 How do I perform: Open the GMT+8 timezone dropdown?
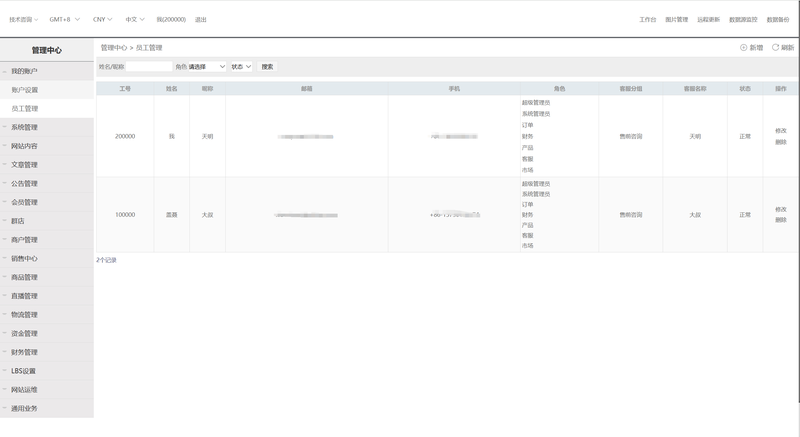coord(64,19)
